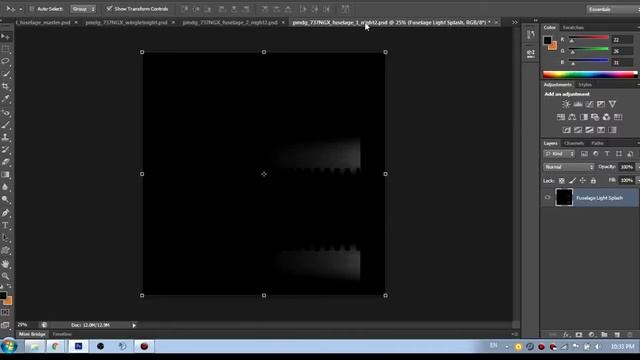The image size is (640, 360).
Task: Open the tool preset picker arrow
Action: (x=21, y=9)
